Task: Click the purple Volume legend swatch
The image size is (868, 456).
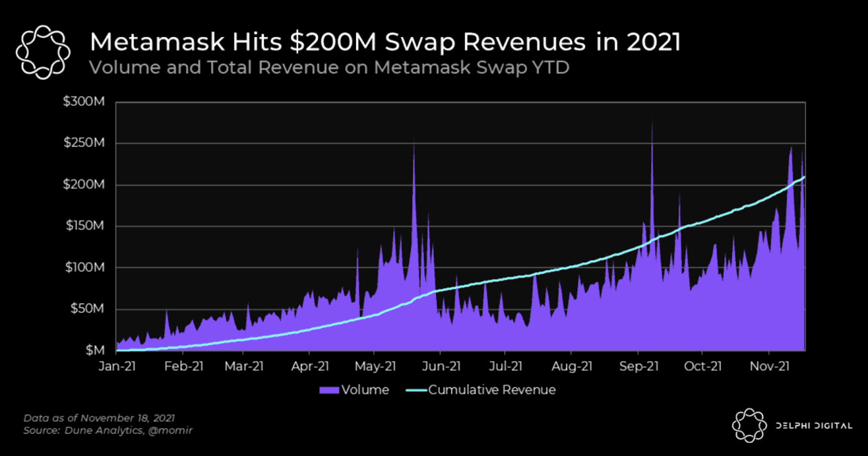Action: pyautogui.click(x=329, y=390)
